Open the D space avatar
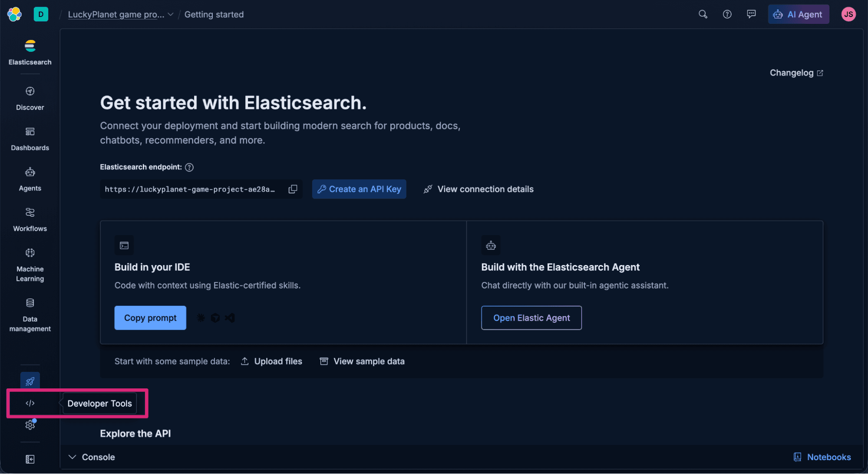Image resolution: width=868 pixels, height=474 pixels. pos(41,14)
